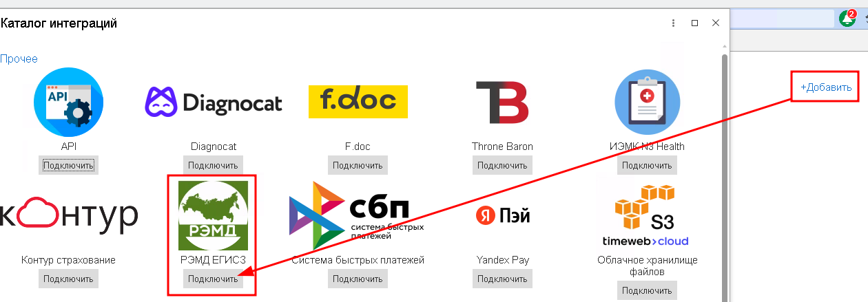
Task: Select the РЭМД ЕГИСЗ green map icon
Action: click(213, 215)
